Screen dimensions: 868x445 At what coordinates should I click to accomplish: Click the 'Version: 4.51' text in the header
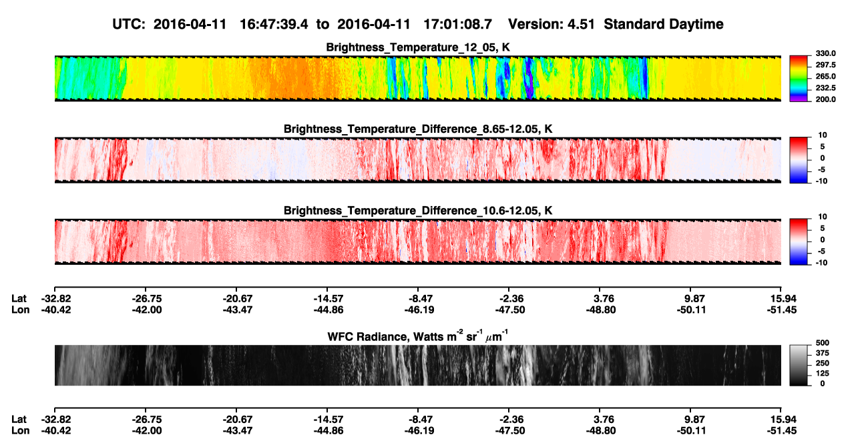[552, 24]
